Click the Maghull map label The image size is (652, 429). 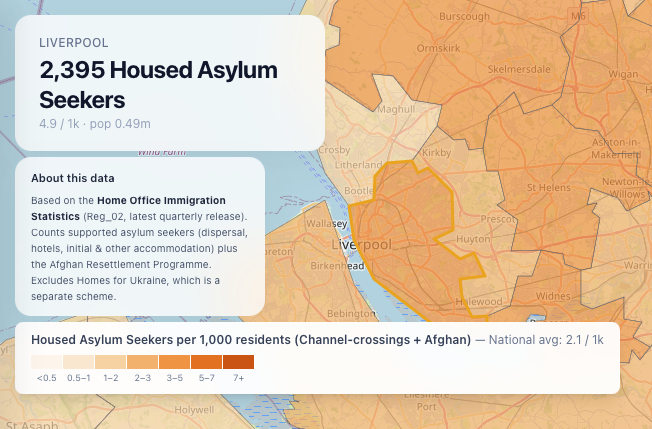[x=396, y=109]
